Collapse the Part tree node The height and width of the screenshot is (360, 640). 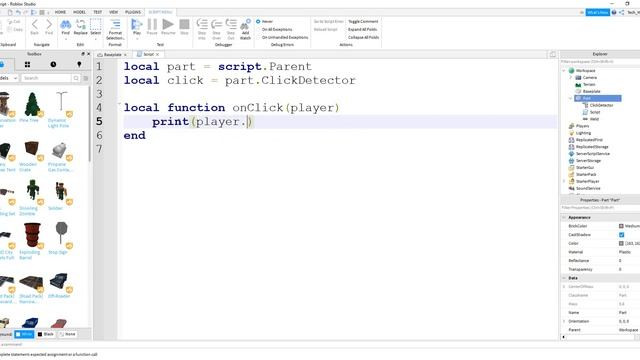click(571, 98)
